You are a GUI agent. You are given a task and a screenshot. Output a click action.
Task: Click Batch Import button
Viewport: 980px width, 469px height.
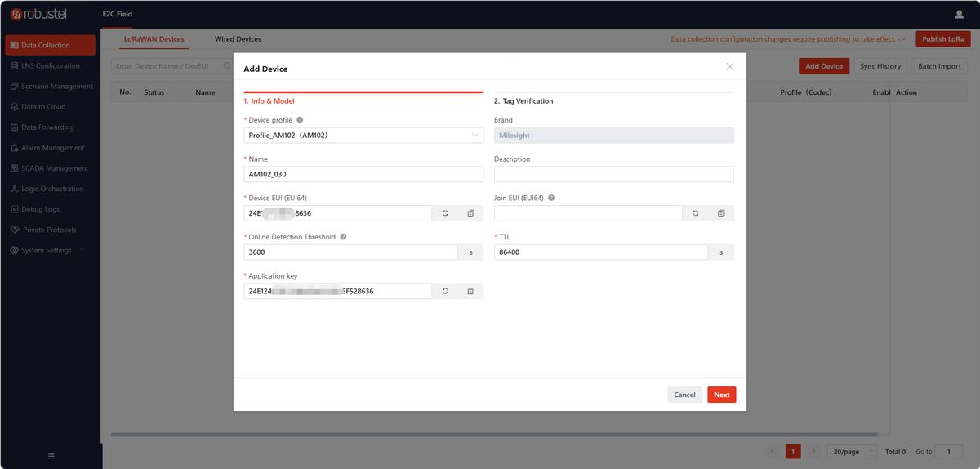click(939, 66)
